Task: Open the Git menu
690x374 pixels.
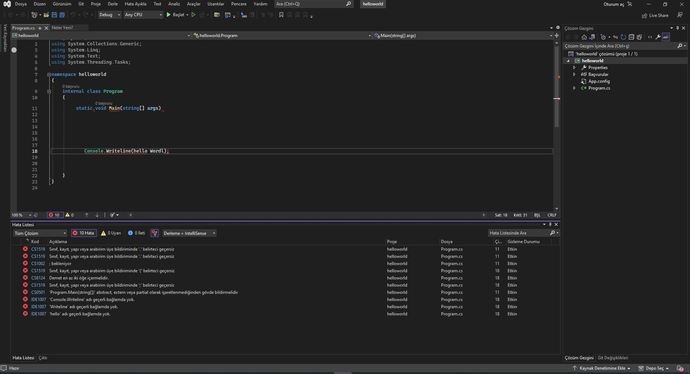Action: coord(81,4)
